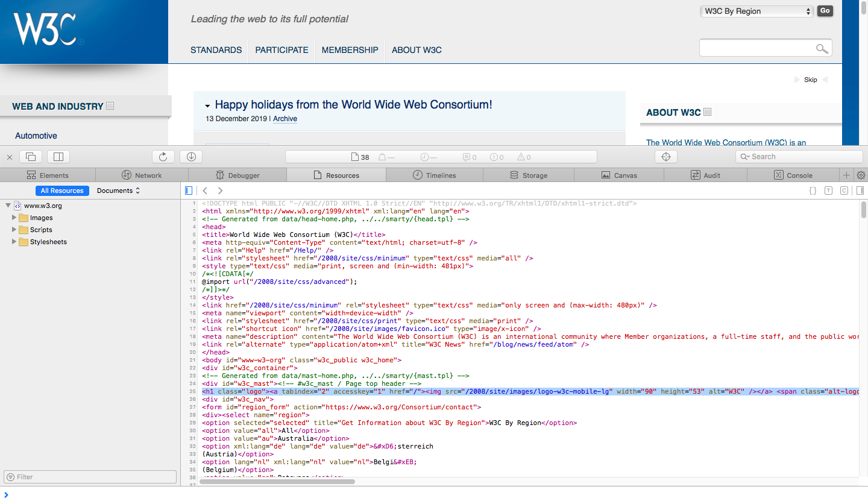
Task: Open the W3C By Region dropdown
Action: coord(757,11)
